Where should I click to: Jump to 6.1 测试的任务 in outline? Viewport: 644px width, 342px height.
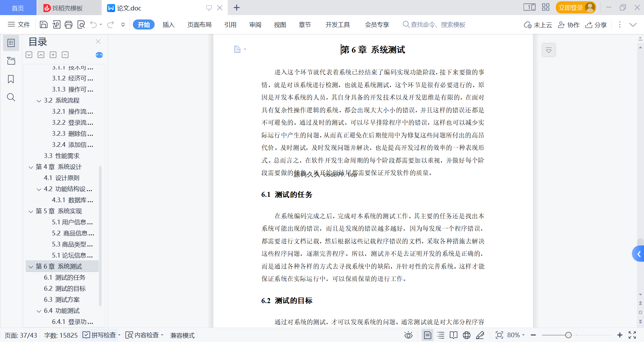coord(65,277)
